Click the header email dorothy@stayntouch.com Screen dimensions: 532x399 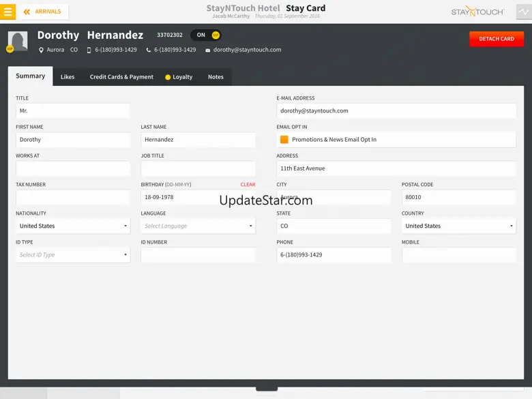(x=247, y=50)
